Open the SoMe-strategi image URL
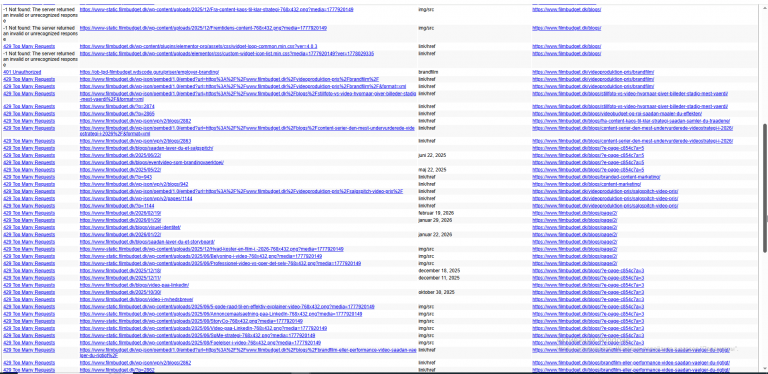This screenshot has height=374, width=768. click(x=197, y=336)
